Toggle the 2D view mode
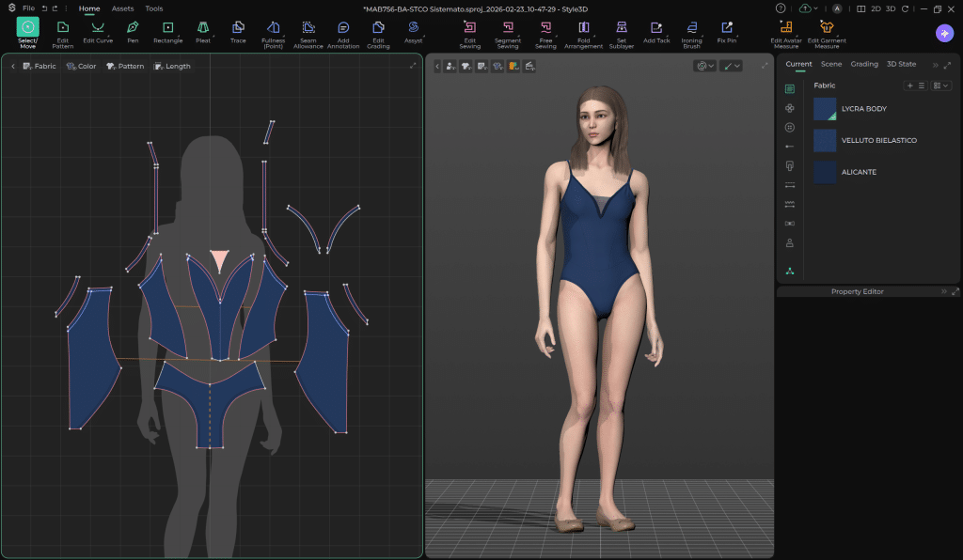The image size is (963, 560). click(x=876, y=8)
